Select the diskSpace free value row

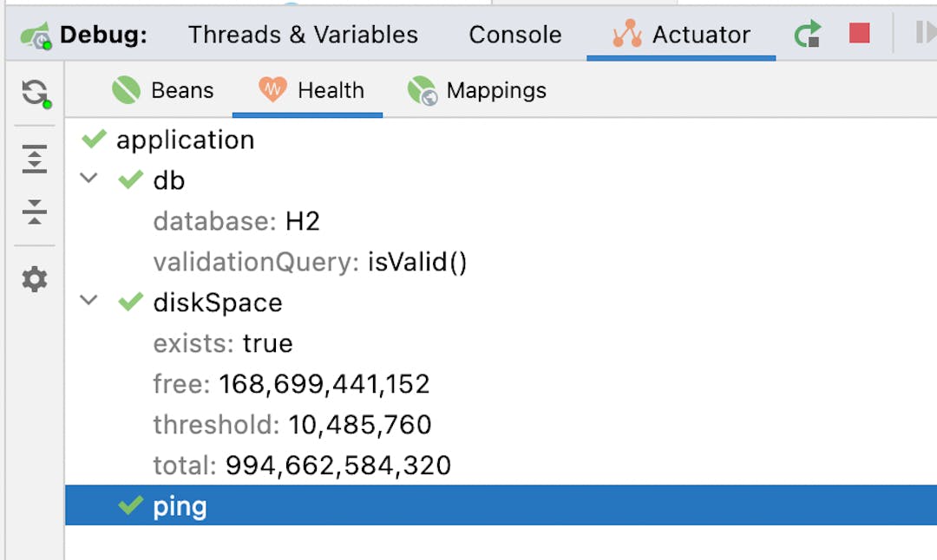tap(291, 383)
